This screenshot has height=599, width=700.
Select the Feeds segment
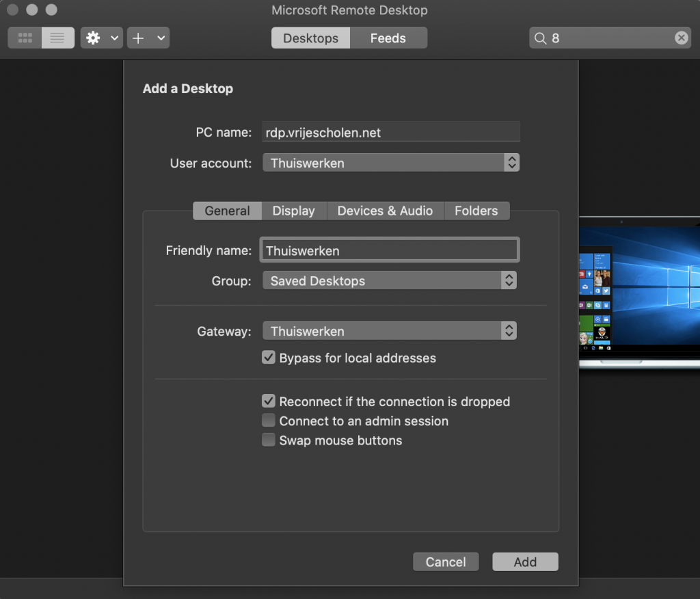point(388,38)
